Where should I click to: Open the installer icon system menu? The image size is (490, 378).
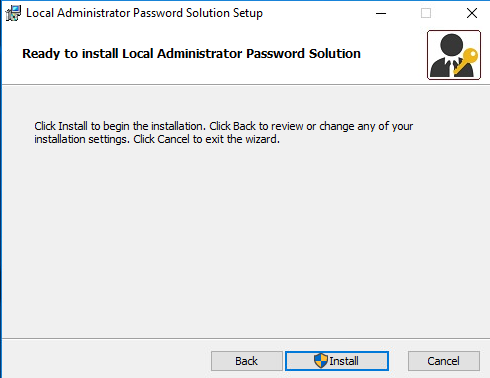coord(13,13)
